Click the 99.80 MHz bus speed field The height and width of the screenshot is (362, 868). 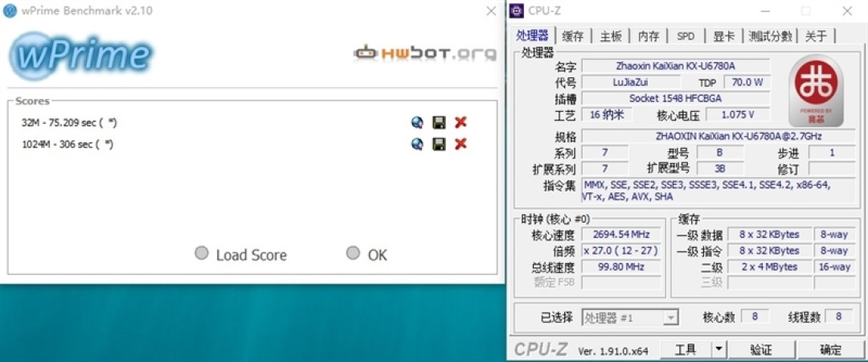point(621,266)
